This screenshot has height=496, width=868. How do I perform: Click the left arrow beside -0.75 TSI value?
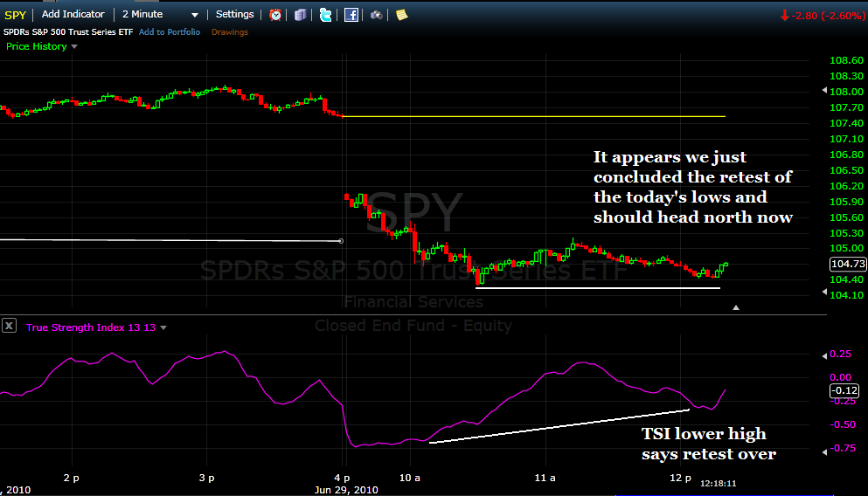click(x=824, y=451)
